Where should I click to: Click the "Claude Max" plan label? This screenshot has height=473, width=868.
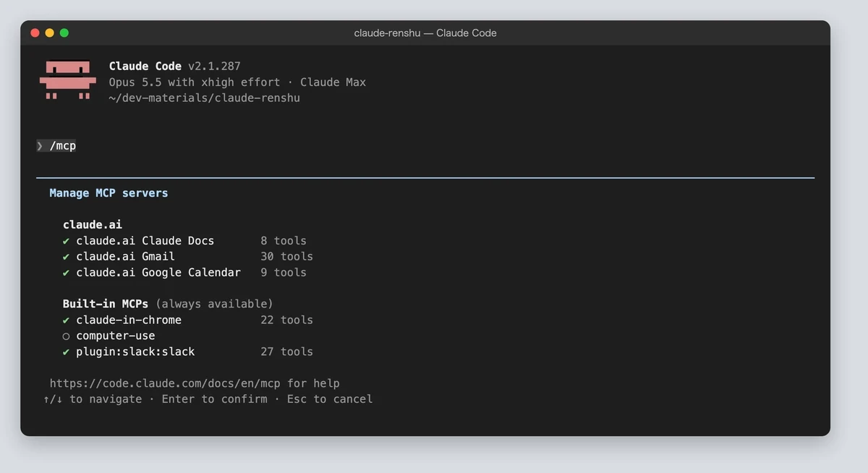333,82
